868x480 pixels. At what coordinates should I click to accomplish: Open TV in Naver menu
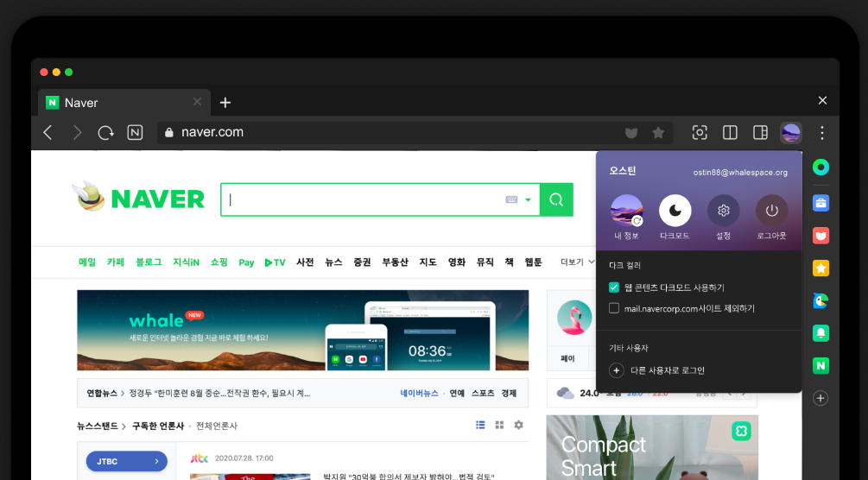point(276,262)
